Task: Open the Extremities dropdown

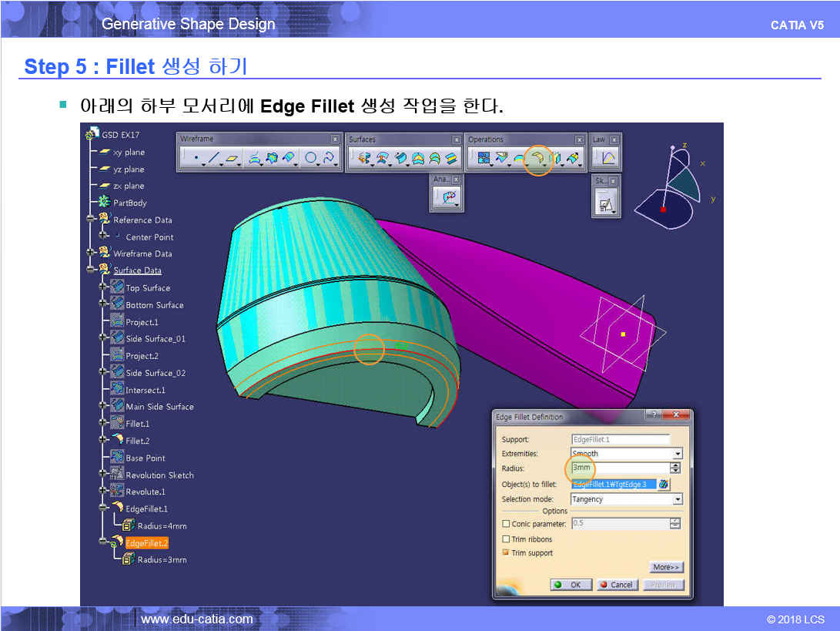Action: coord(677,454)
